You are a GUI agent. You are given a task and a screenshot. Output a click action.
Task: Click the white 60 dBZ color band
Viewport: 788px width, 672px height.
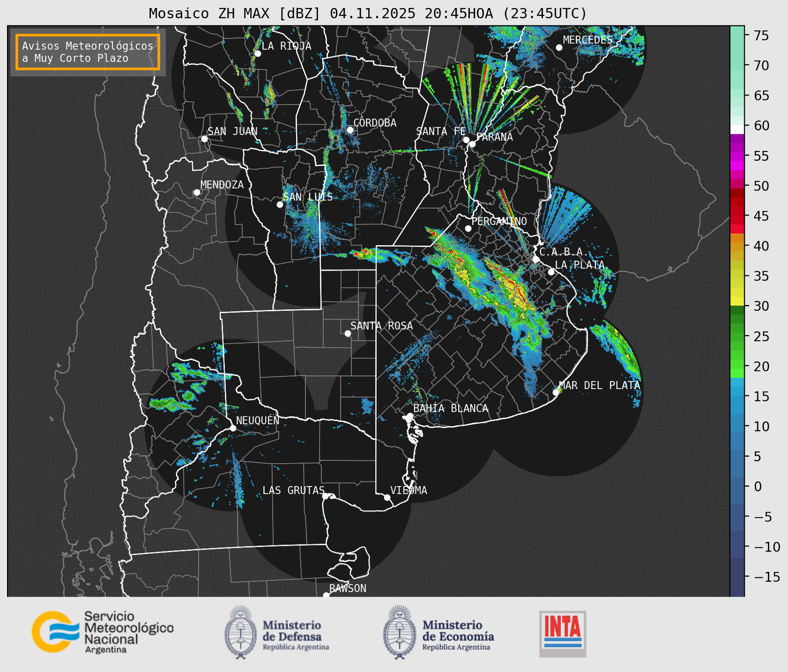coord(737,129)
